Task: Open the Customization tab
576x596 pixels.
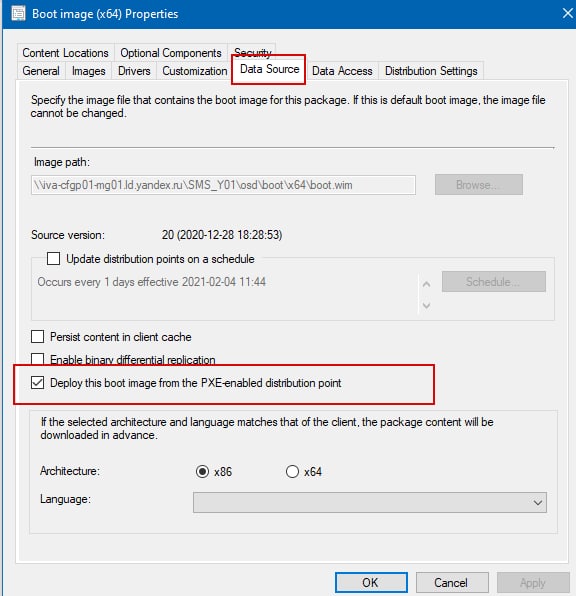Action: point(195,71)
